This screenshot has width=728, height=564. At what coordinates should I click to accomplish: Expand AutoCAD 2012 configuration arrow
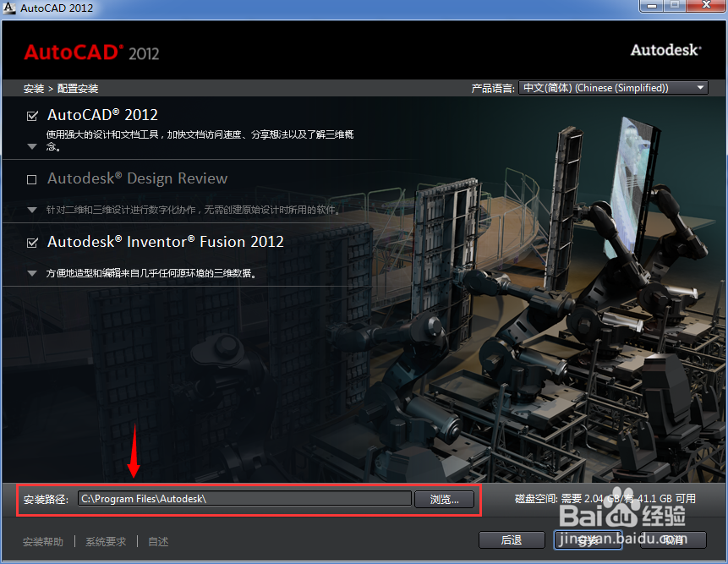[32, 146]
